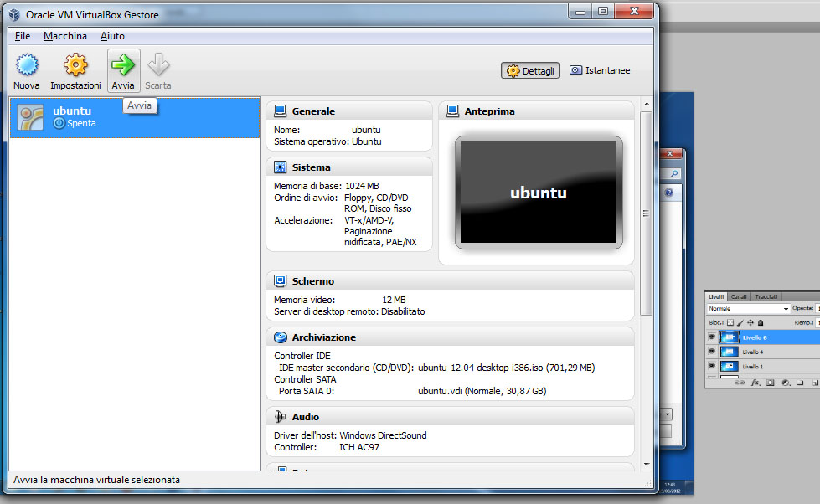Open the Normale blend mode dropdown
The height and width of the screenshot is (504, 820).
point(748,308)
